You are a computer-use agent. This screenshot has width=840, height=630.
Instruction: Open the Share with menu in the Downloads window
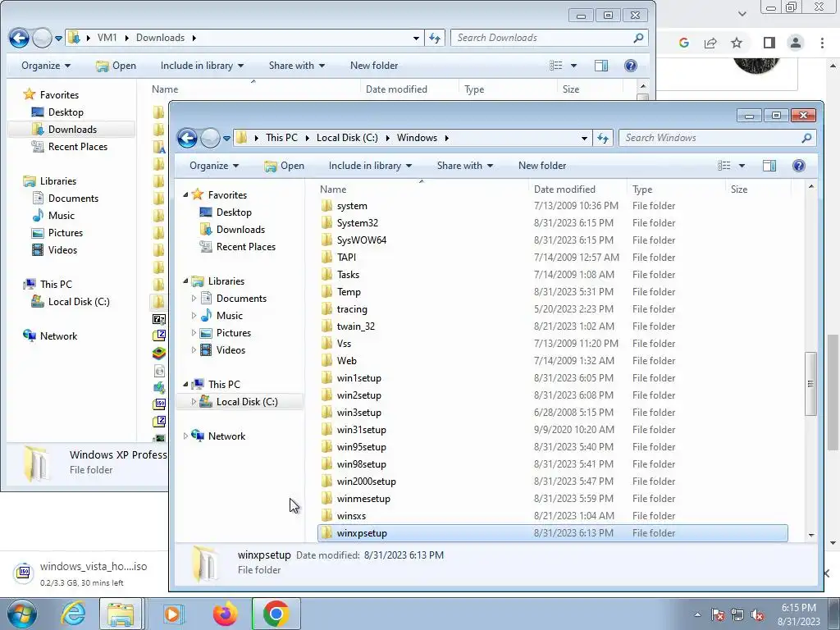click(x=297, y=66)
